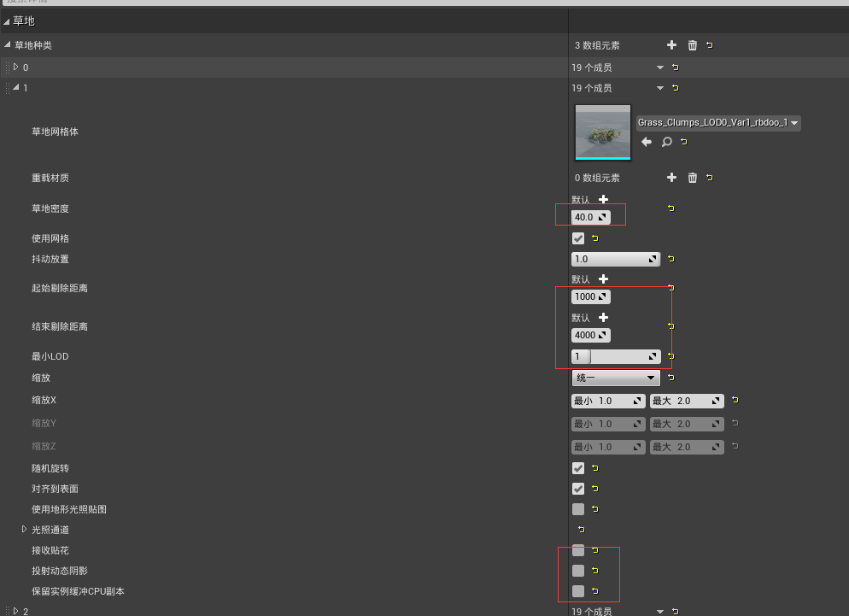Expand 光照通道 section
The image size is (849, 616).
click(25, 530)
